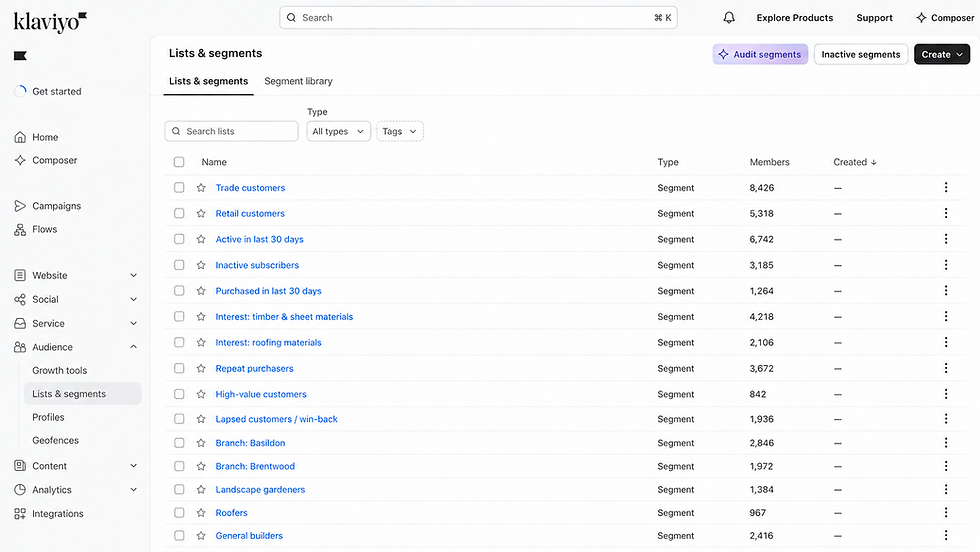
Task: Click the Type column header
Action: click(668, 162)
